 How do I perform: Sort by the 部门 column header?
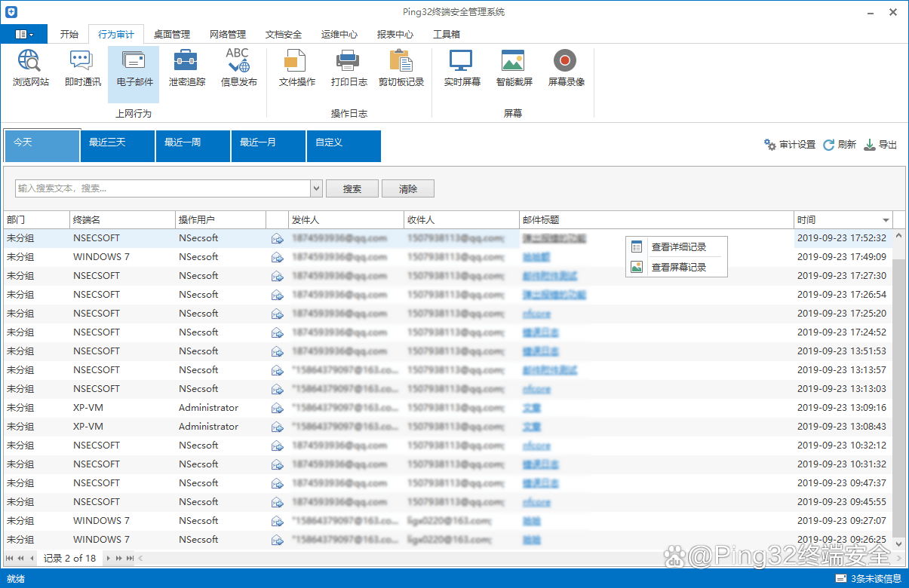36,220
